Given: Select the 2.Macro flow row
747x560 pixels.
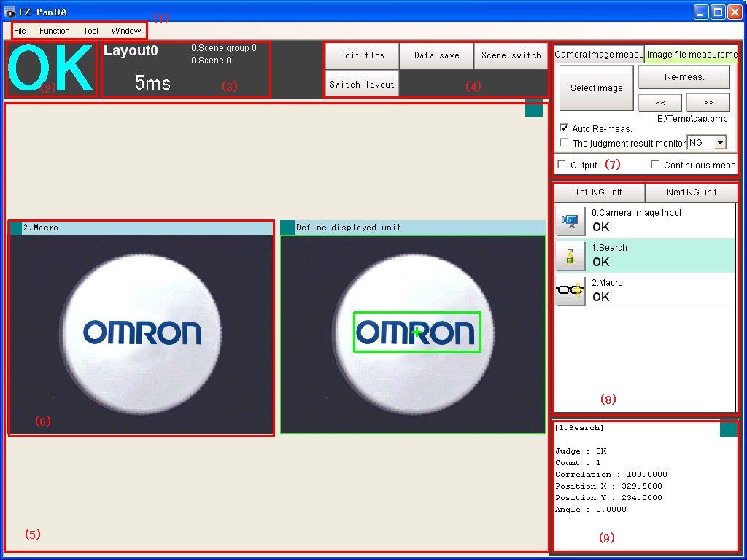Looking at the screenshot, I should point(646,290).
